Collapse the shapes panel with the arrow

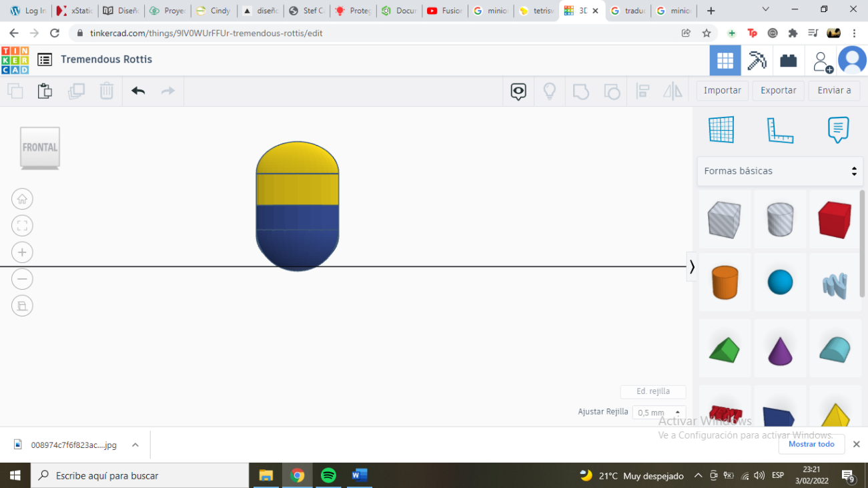point(692,267)
